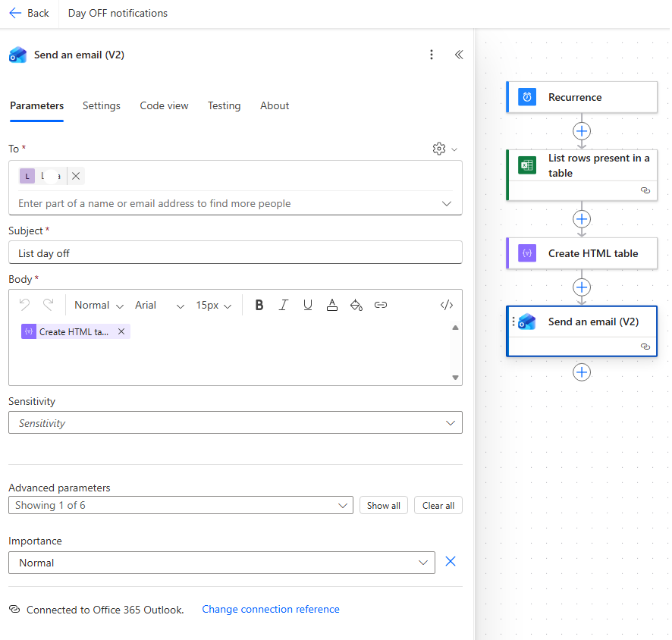Apply italic formatting in body editor
Viewport: 672px width, 640px height.
(x=283, y=305)
